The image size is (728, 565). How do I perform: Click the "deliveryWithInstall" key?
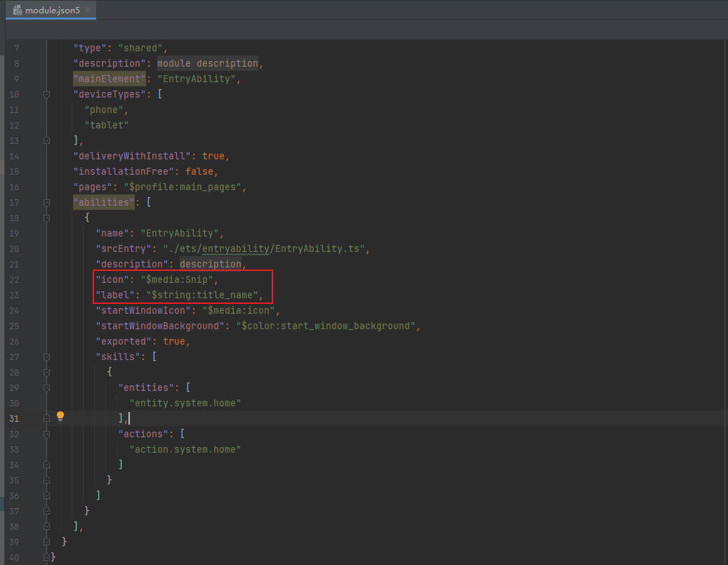(x=132, y=156)
